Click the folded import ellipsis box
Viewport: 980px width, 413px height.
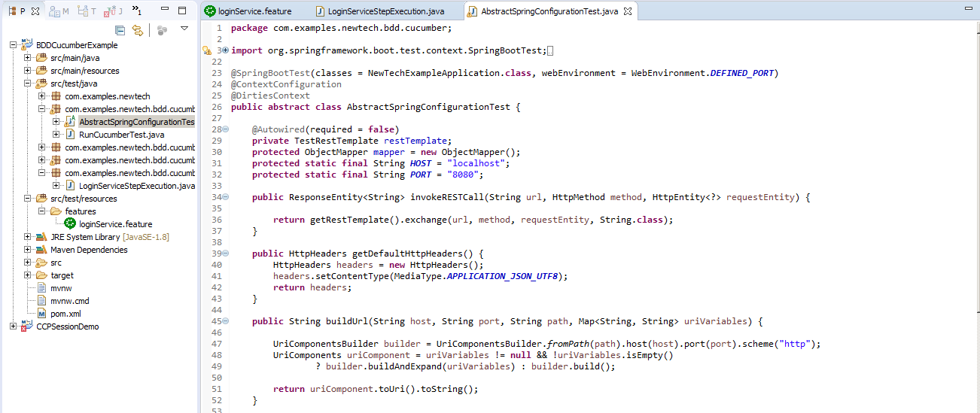551,50
